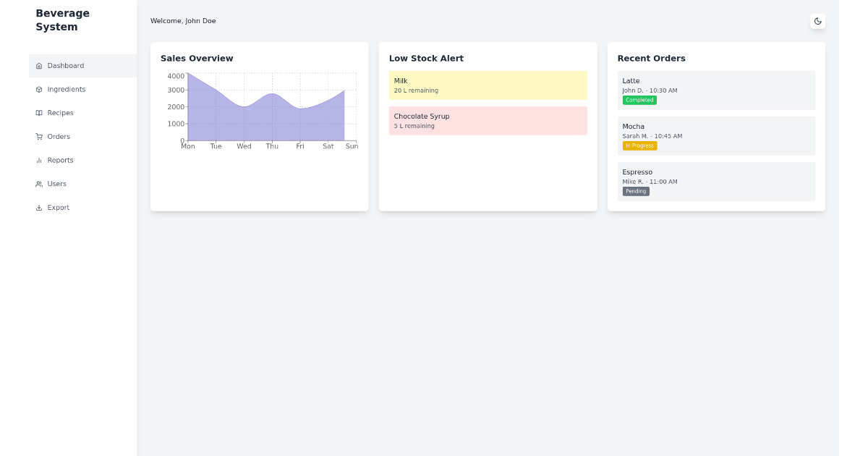Navigate to the Users page
The width and height of the screenshot is (868, 456).
point(56,184)
